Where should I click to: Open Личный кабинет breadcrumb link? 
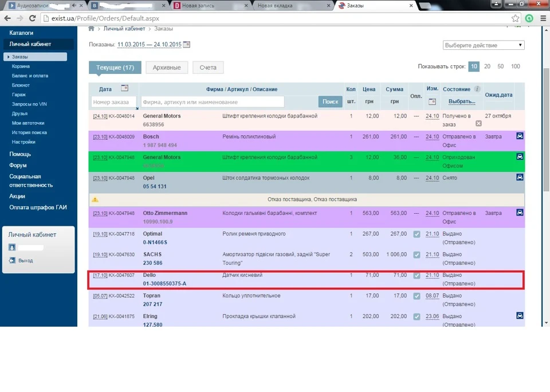[124, 29]
